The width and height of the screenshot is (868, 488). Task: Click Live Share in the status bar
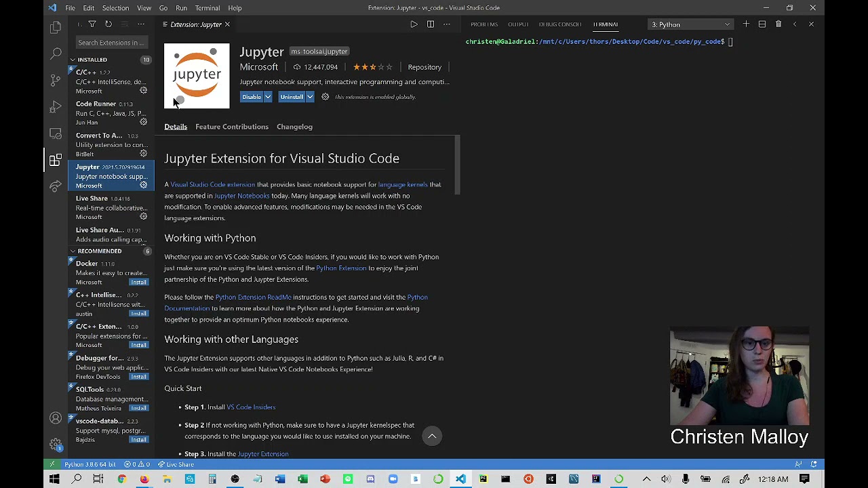coord(176,464)
